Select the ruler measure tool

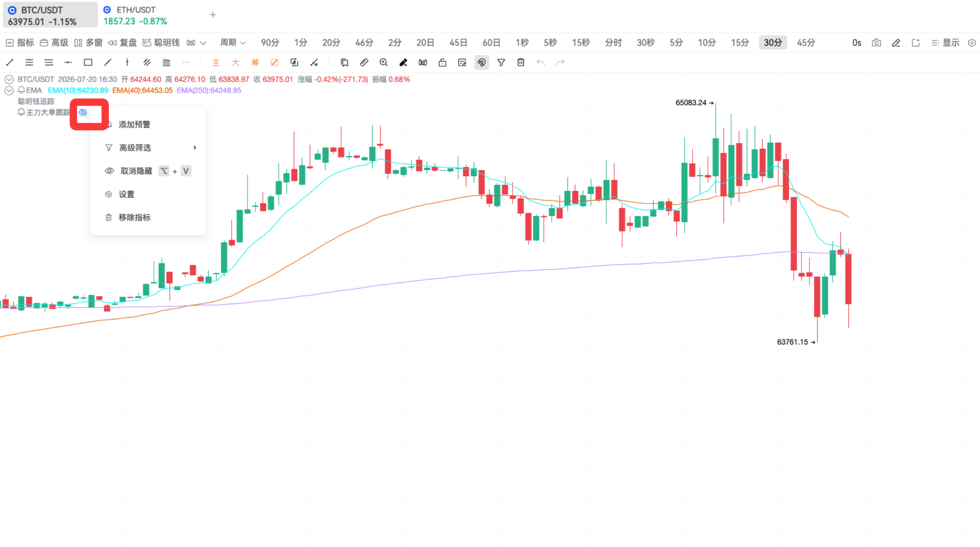[x=364, y=62]
